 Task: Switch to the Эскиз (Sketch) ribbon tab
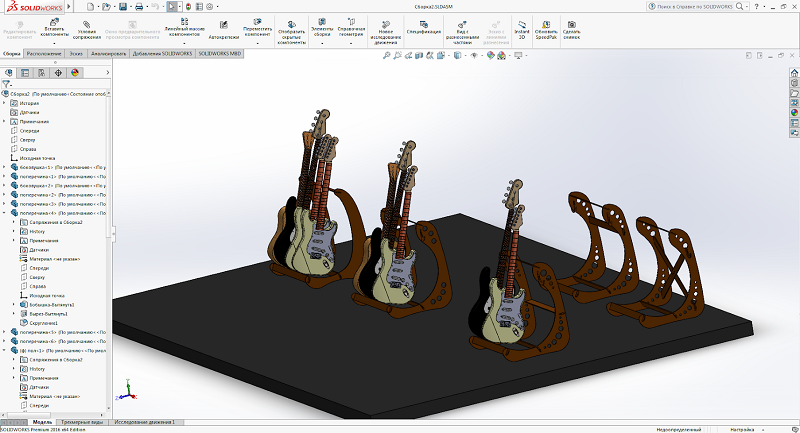click(x=76, y=53)
